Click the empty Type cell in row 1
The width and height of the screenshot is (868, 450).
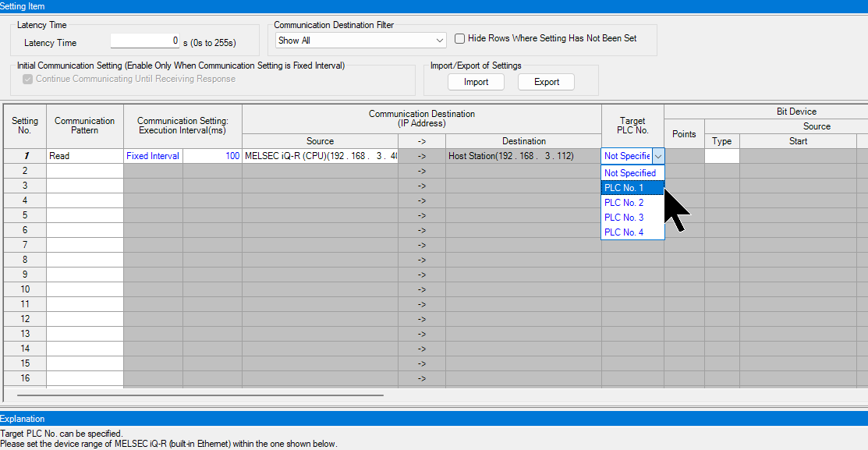click(722, 156)
